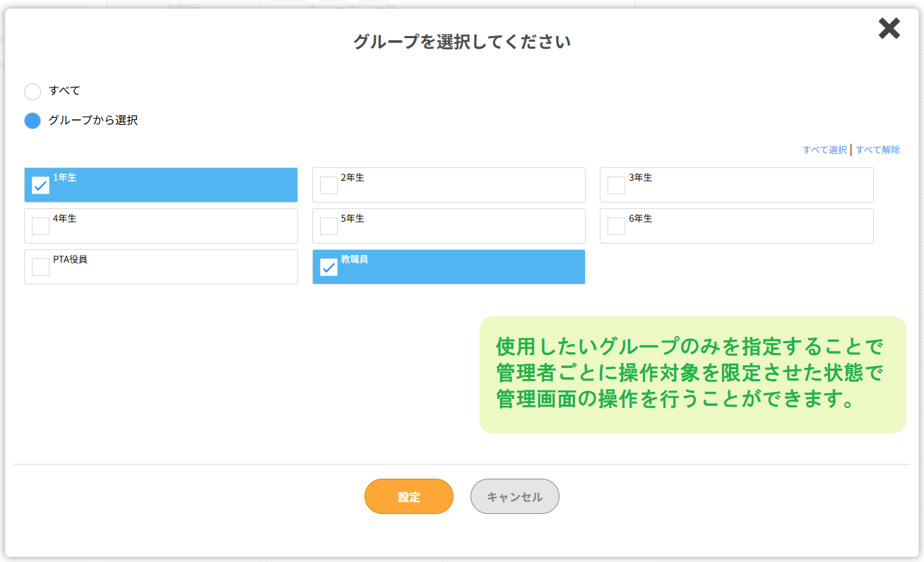Click the 教職員 label text
This screenshot has height=562, width=924.
pyautogui.click(x=355, y=260)
